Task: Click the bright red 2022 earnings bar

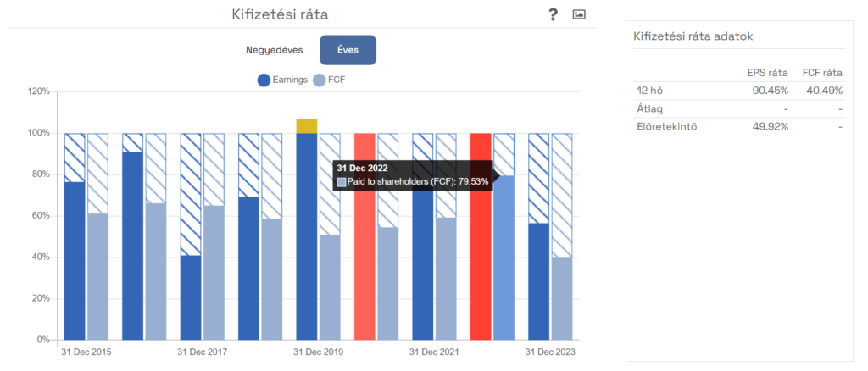Action: 481,236
